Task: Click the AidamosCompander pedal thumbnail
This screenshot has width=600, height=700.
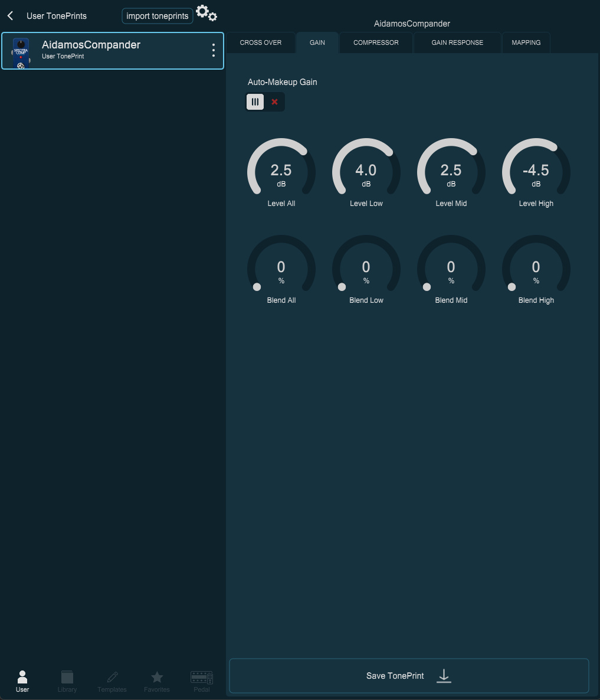Action: tap(21, 53)
